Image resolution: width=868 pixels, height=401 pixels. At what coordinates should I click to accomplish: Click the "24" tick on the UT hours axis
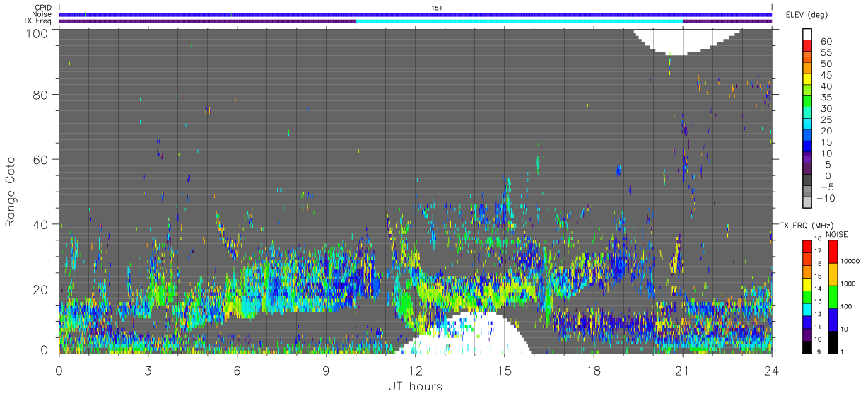click(x=772, y=371)
